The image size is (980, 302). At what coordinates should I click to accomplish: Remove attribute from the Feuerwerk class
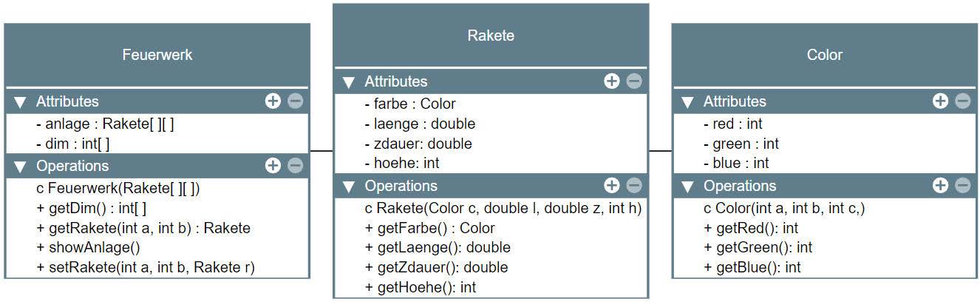[x=295, y=101]
